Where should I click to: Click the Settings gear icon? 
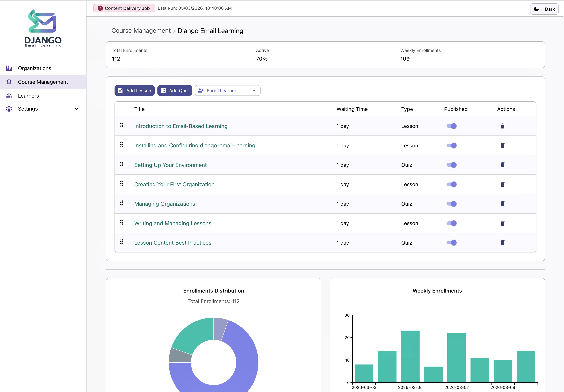point(9,109)
